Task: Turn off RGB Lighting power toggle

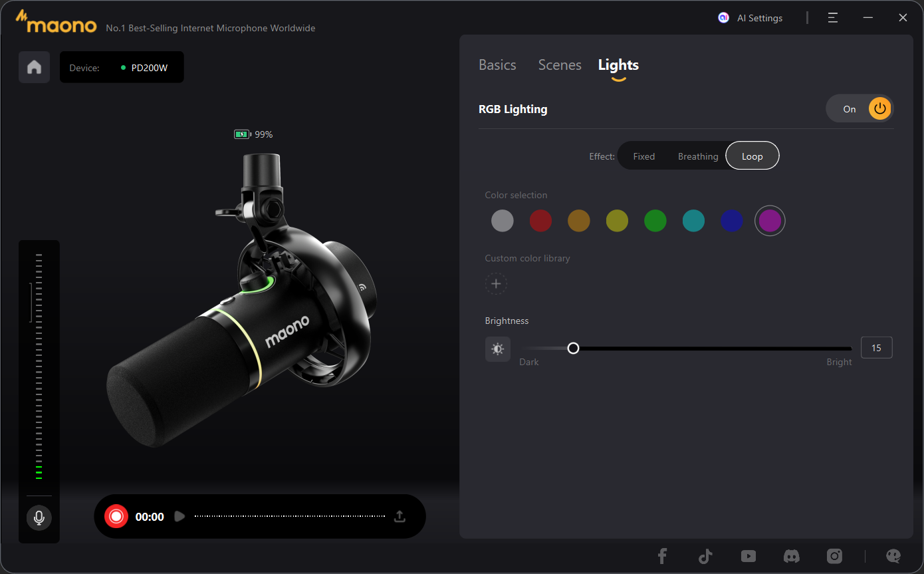Action: click(x=879, y=109)
